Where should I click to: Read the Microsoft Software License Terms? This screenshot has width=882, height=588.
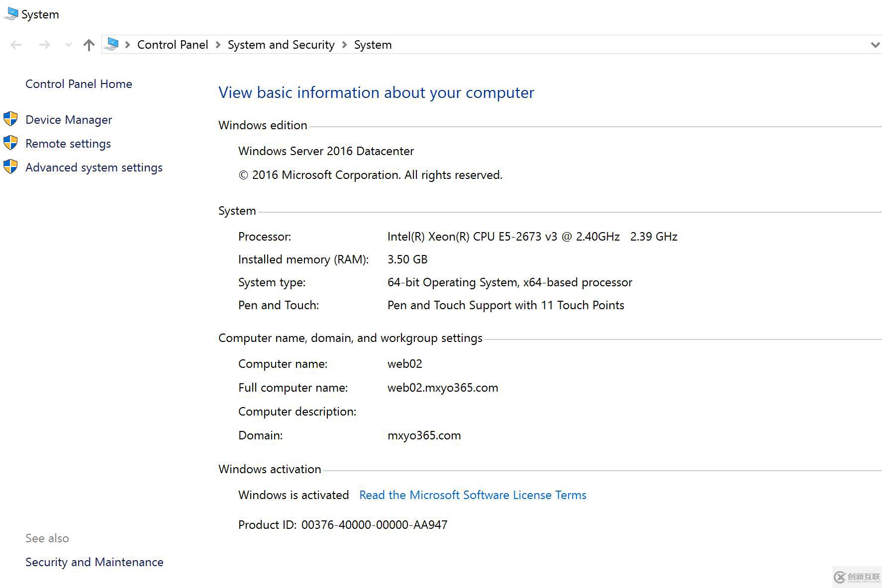473,495
